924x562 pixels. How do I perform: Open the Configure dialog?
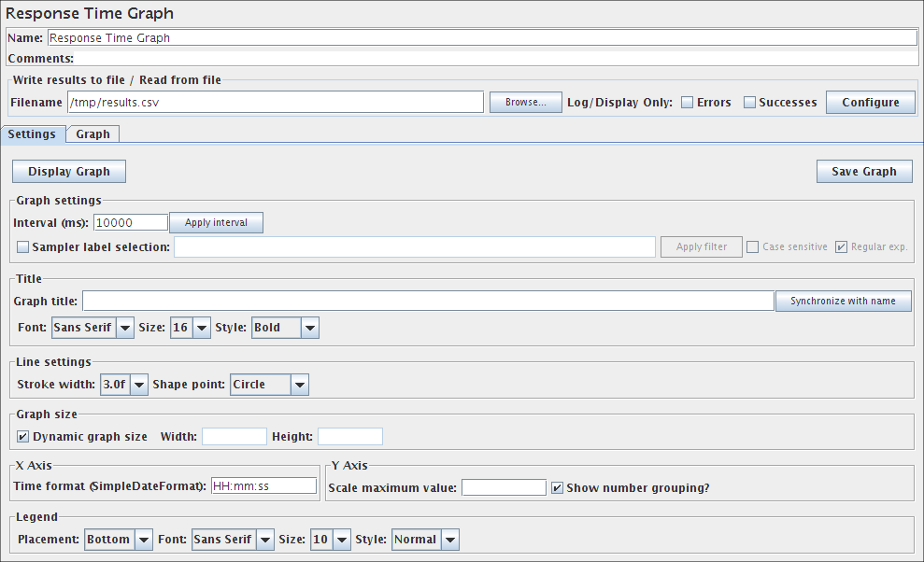870,102
